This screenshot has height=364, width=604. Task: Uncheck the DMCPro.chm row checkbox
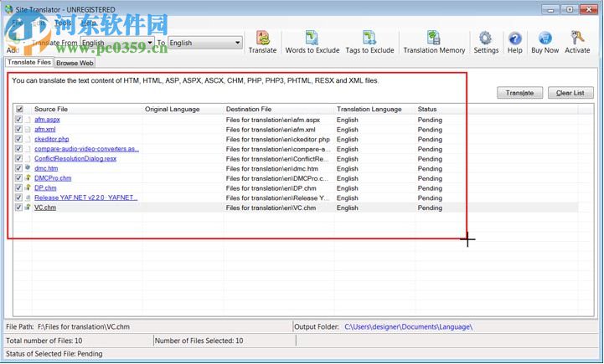(18, 177)
